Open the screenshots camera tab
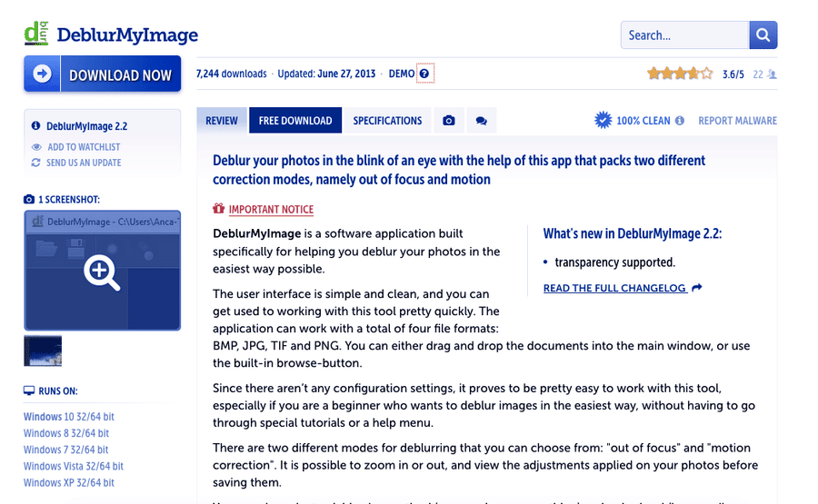 (x=449, y=121)
